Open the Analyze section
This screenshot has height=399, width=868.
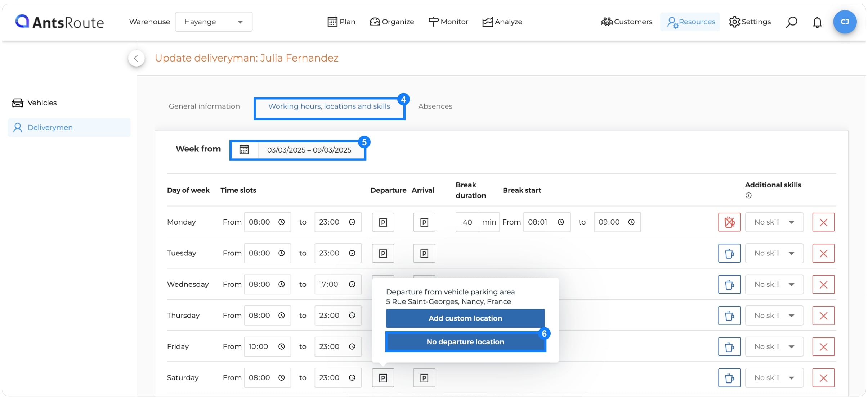point(502,22)
